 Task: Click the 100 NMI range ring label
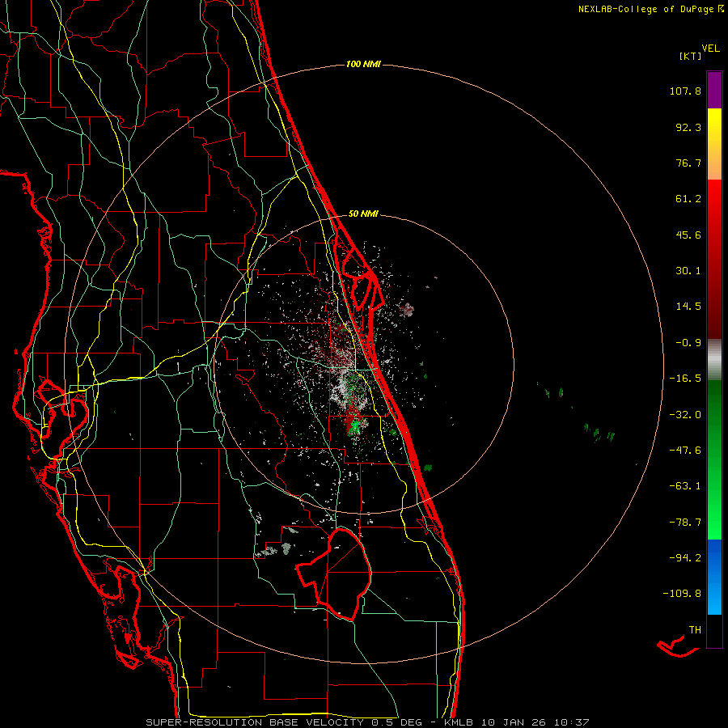[x=363, y=64]
